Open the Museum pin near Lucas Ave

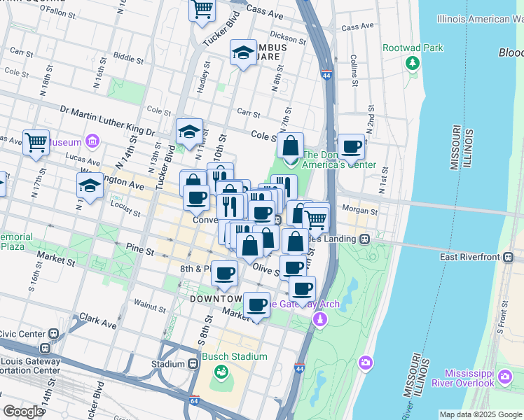click(92, 141)
